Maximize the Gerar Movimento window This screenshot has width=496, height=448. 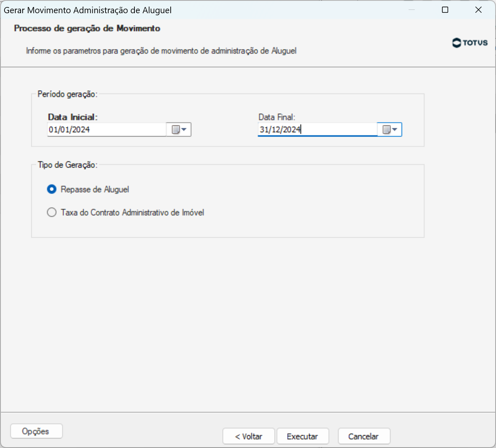pos(445,10)
